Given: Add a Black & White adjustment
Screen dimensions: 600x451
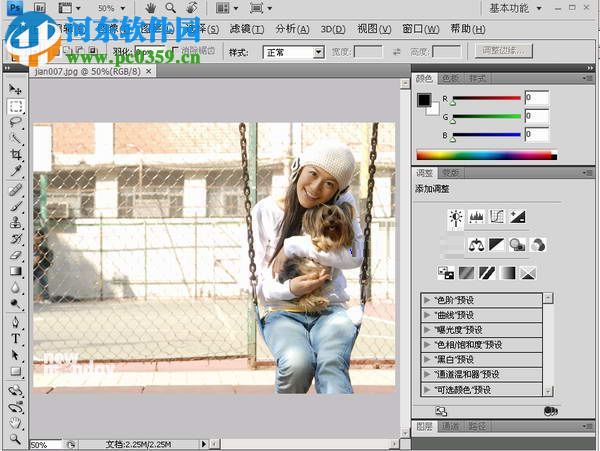Looking at the screenshot, I should [497, 245].
